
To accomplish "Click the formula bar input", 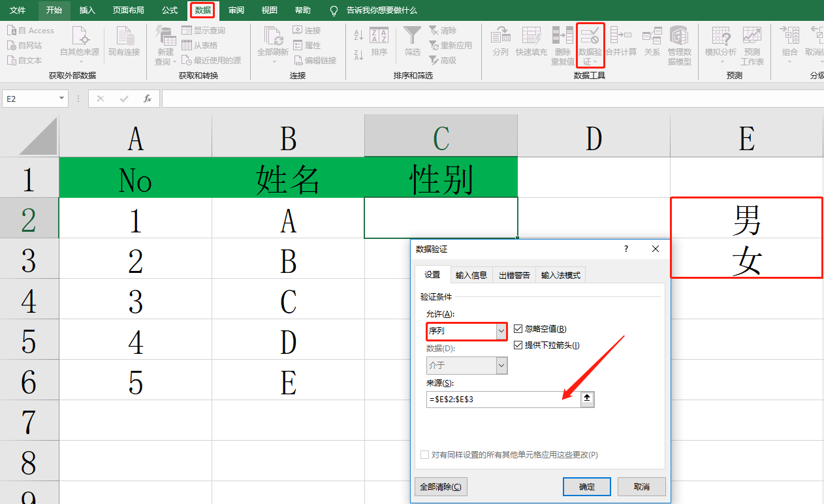I will pos(492,99).
